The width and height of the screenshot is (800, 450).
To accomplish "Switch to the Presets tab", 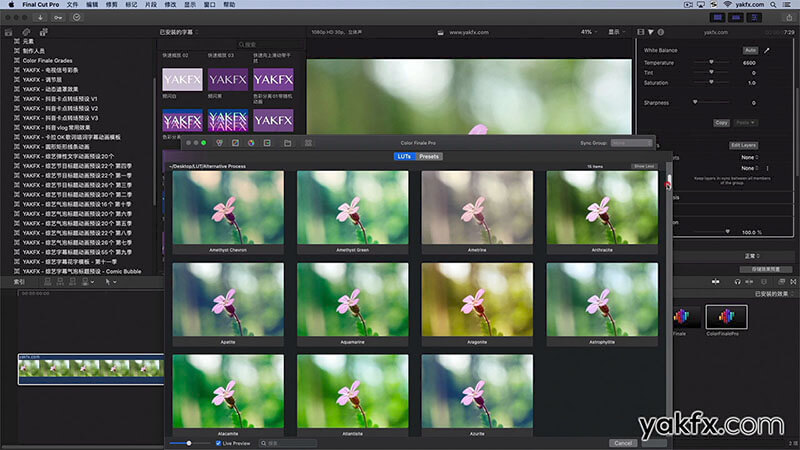I will click(x=429, y=157).
